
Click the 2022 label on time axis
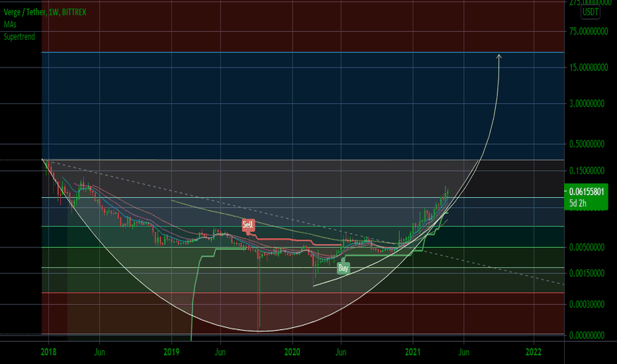tap(534, 352)
